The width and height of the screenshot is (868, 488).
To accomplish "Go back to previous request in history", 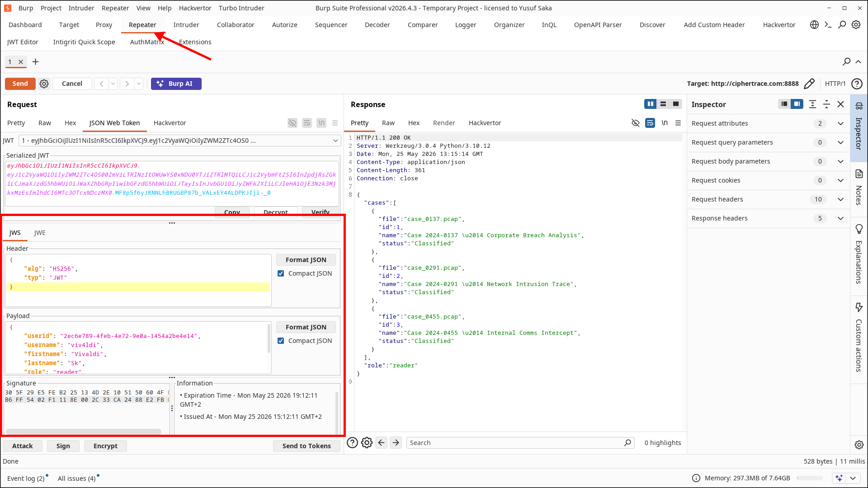I will (102, 84).
